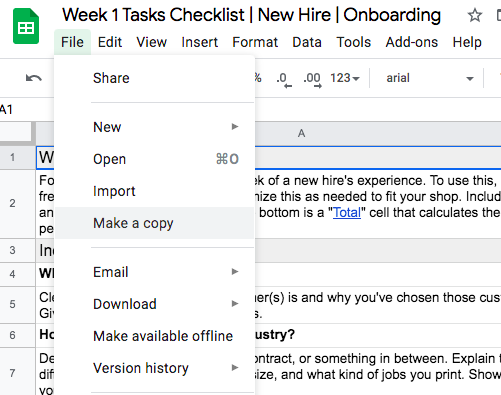This screenshot has height=395, width=501.
Task: Open the Add-ons menu
Action: [412, 42]
